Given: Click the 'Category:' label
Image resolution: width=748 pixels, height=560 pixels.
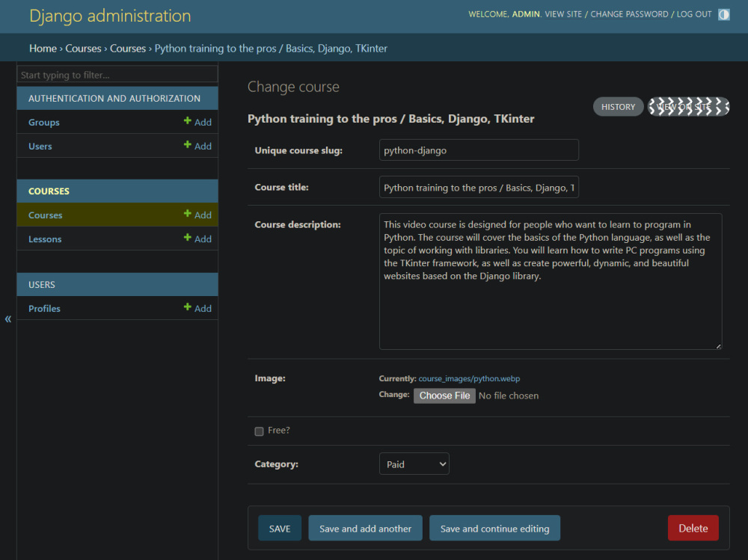Looking at the screenshot, I should 276,464.
